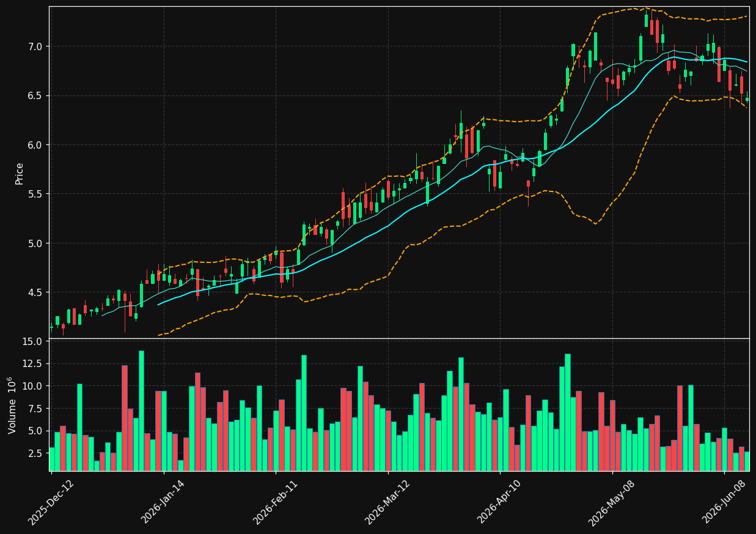This screenshot has height=534, width=756.
Task: Click the Volume axis title
Action: (12, 405)
